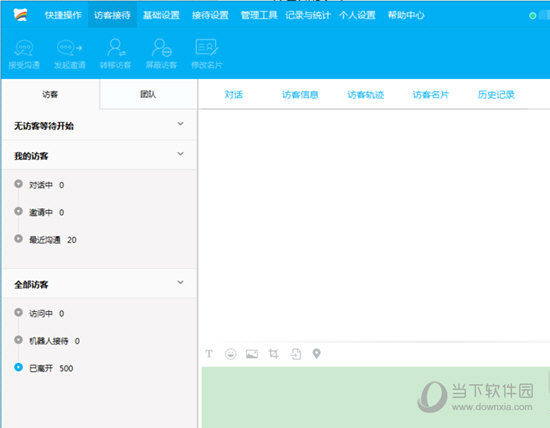Open the text format T tool
The width and height of the screenshot is (550, 428).
click(x=209, y=354)
